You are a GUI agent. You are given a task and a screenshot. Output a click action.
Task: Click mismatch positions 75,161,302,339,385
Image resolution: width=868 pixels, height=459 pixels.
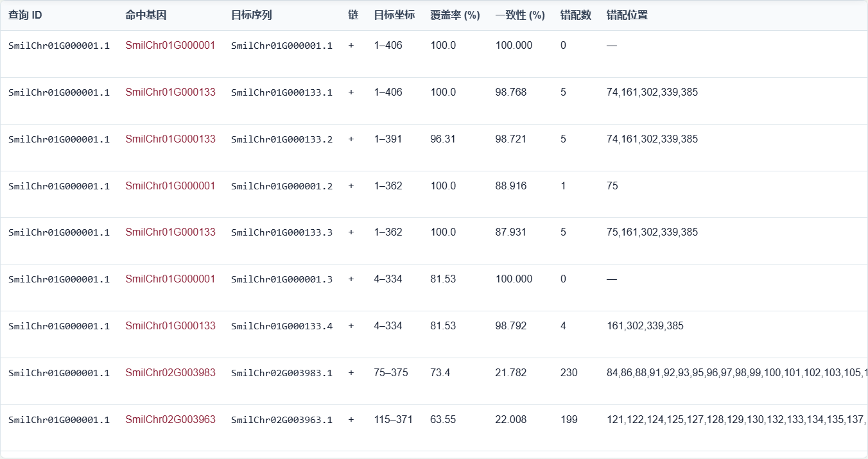point(652,232)
